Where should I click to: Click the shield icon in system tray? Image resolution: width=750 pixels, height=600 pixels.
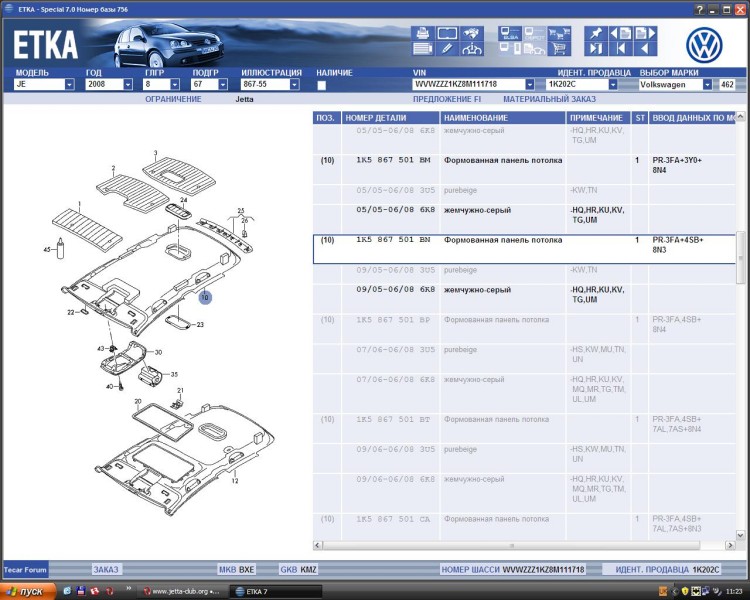click(685, 591)
